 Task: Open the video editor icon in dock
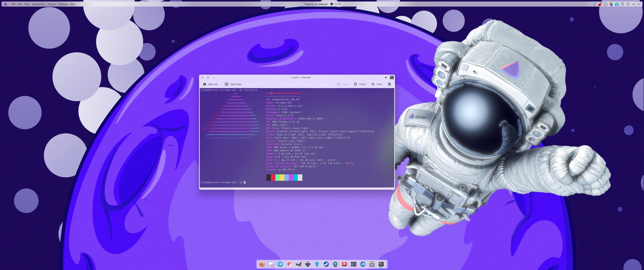pos(354,264)
